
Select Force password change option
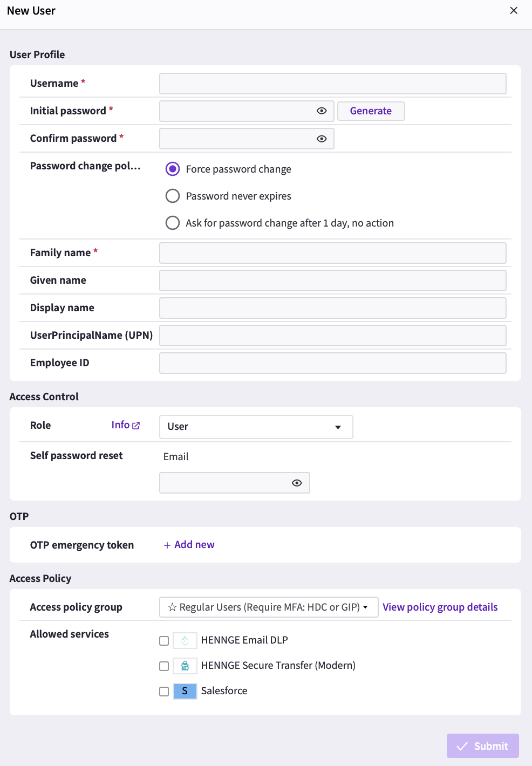pos(173,169)
